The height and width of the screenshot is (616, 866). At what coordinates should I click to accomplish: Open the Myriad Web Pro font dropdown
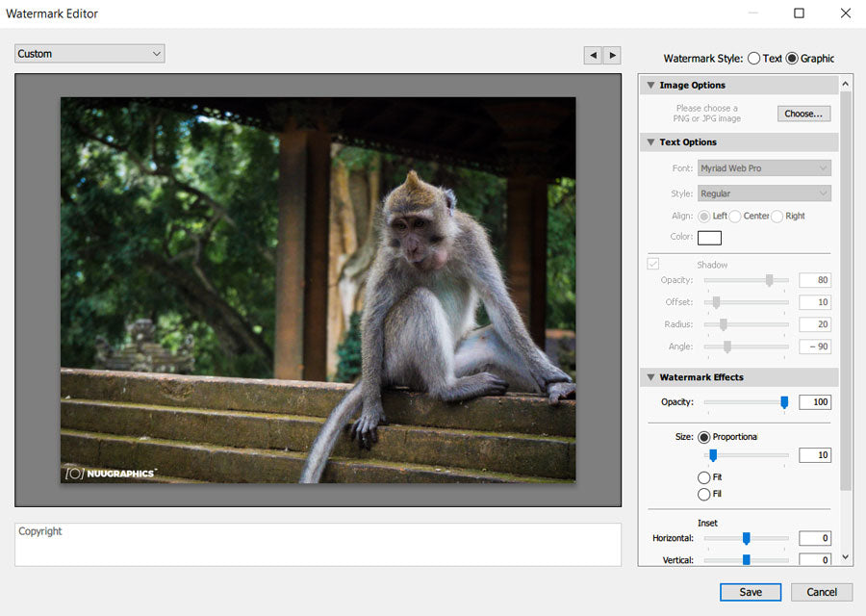[x=764, y=167]
